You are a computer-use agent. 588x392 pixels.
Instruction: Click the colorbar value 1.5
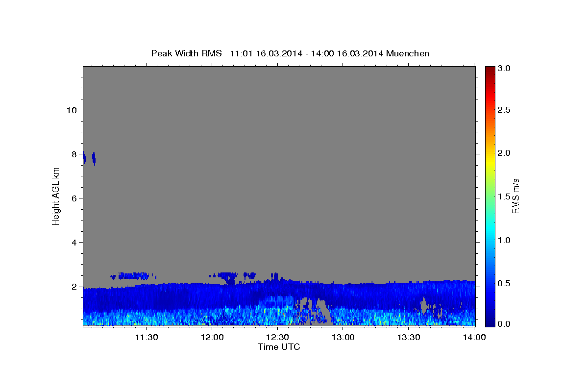click(504, 196)
